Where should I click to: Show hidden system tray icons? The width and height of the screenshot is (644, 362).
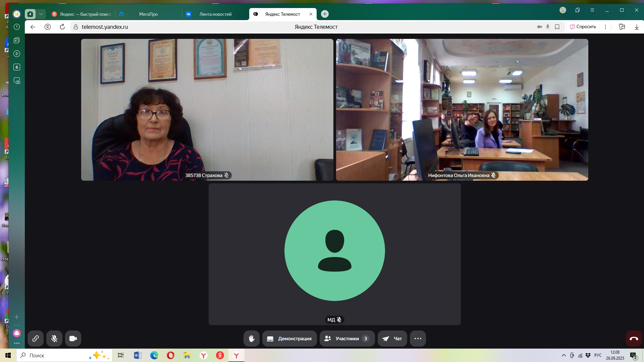(x=563, y=355)
